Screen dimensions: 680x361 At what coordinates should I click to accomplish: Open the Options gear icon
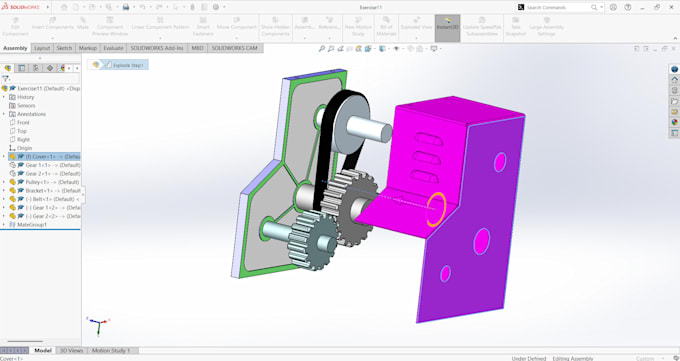(216, 7)
